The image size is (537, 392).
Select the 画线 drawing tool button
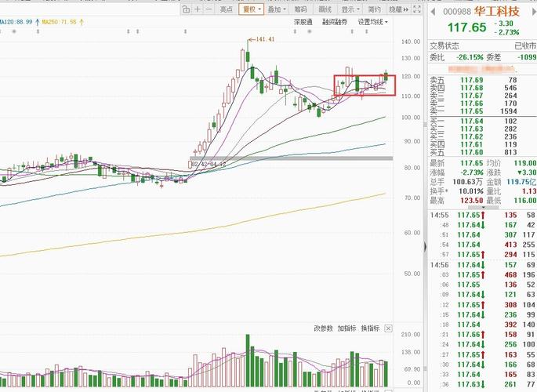coord(325,9)
